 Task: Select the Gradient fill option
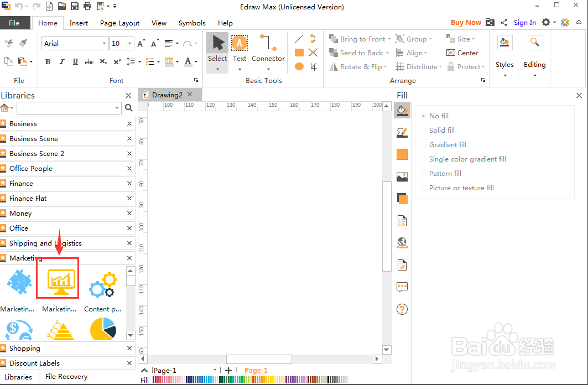443,145
